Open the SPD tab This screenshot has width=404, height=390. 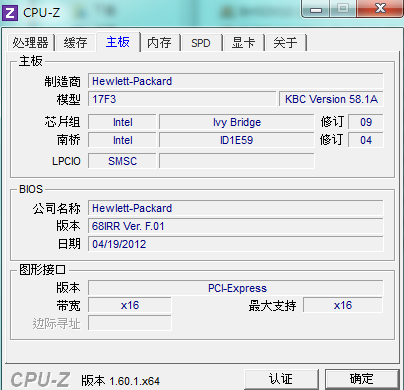pos(201,43)
